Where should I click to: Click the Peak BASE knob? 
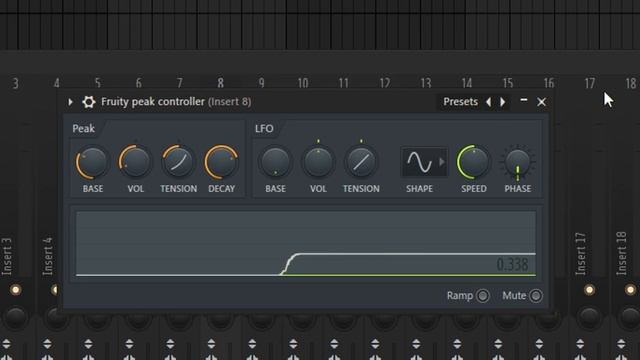pyautogui.click(x=92, y=162)
